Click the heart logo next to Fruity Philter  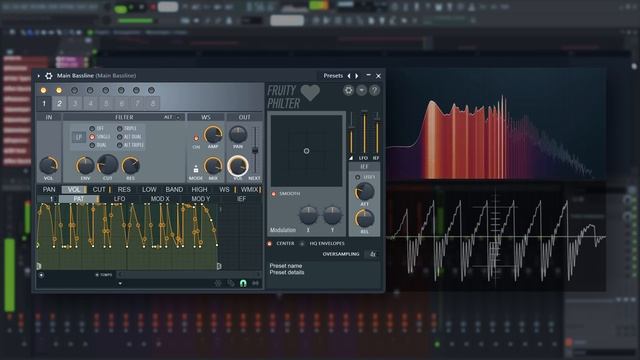click(x=310, y=93)
